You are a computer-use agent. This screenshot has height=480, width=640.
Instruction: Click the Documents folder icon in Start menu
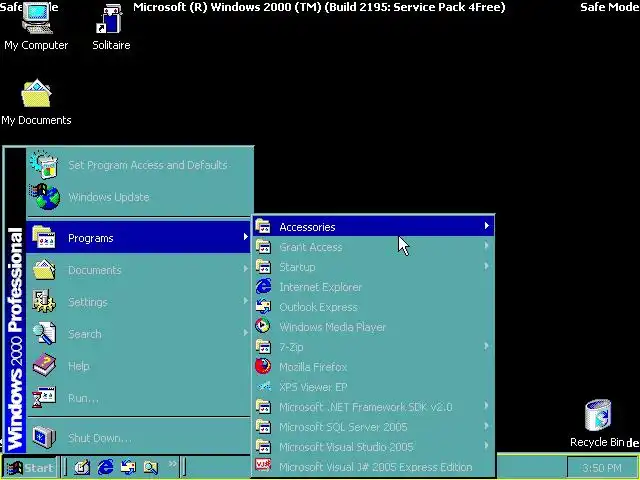pyautogui.click(x=44, y=269)
